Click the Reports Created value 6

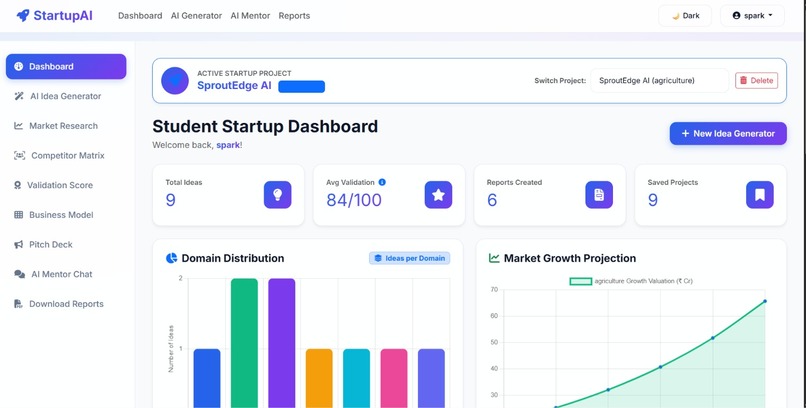coord(492,200)
